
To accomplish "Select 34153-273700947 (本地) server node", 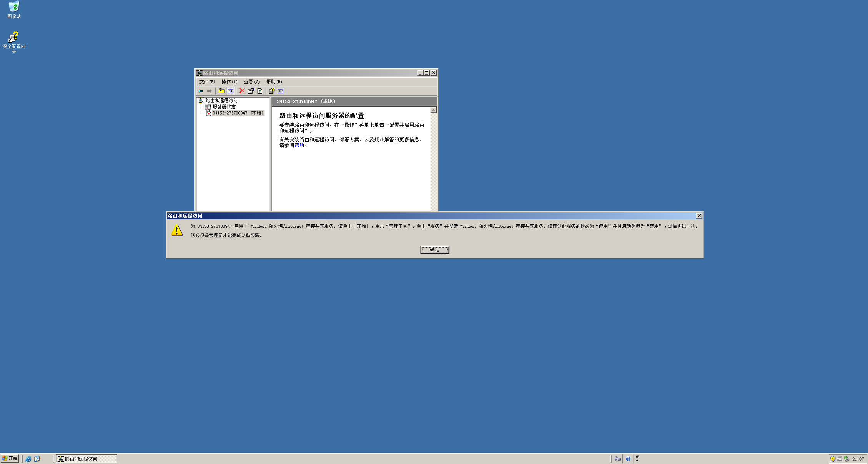I will click(238, 113).
